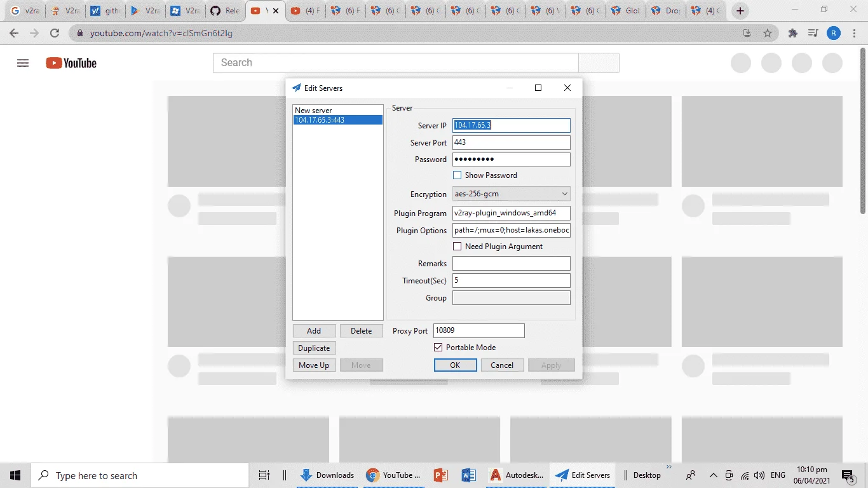Viewport: 868px width, 488px height.
Task: Click the YouTube logo
Action: click(x=71, y=63)
